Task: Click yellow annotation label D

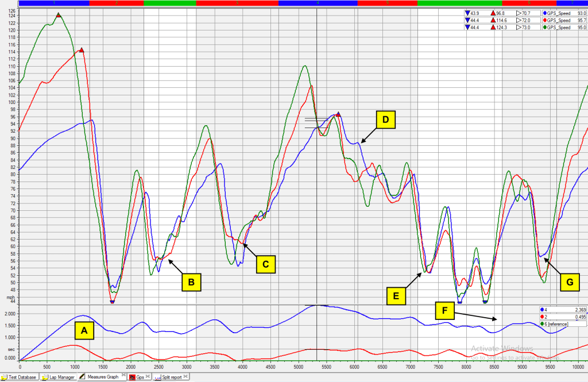Action: pyautogui.click(x=385, y=119)
